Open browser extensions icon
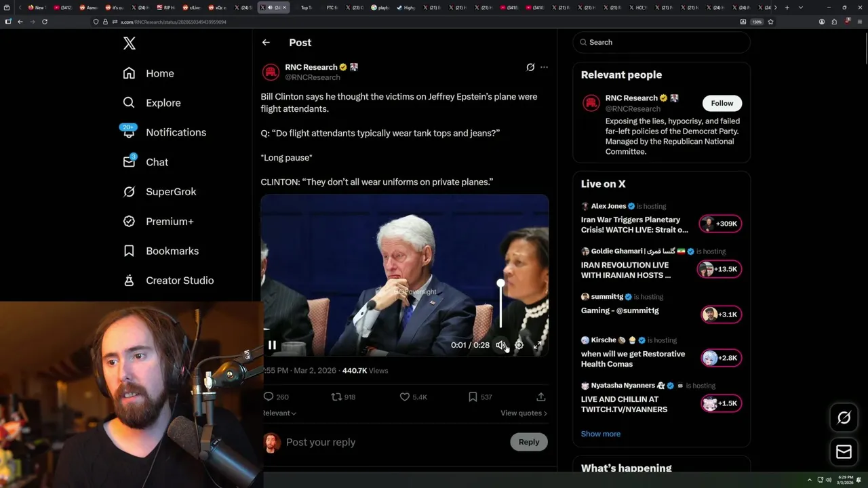Image resolution: width=868 pixels, height=488 pixels. pyautogui.click(x=834, y=22)
